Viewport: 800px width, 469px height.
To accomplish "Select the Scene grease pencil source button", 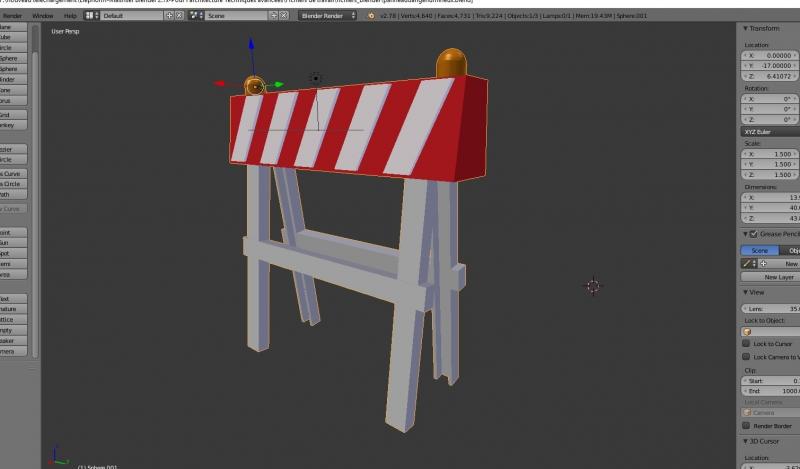I will 759,250.
